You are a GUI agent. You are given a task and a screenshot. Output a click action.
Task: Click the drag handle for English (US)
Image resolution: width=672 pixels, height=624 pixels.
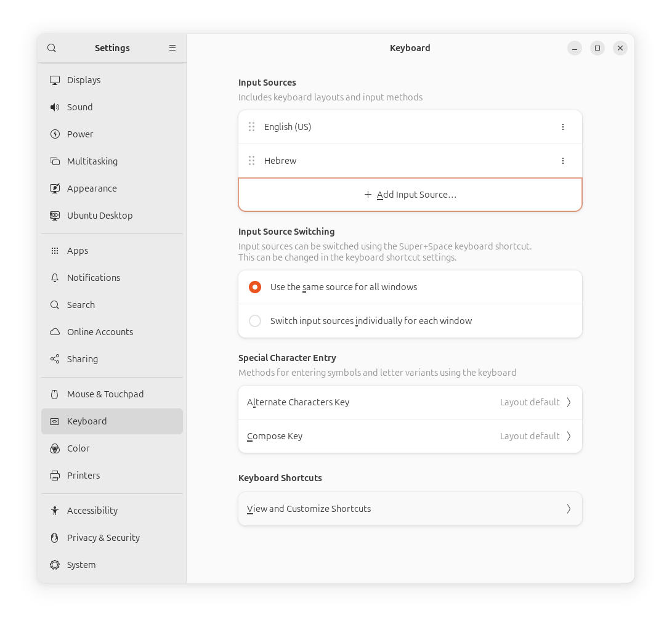[x=251, y=127]
